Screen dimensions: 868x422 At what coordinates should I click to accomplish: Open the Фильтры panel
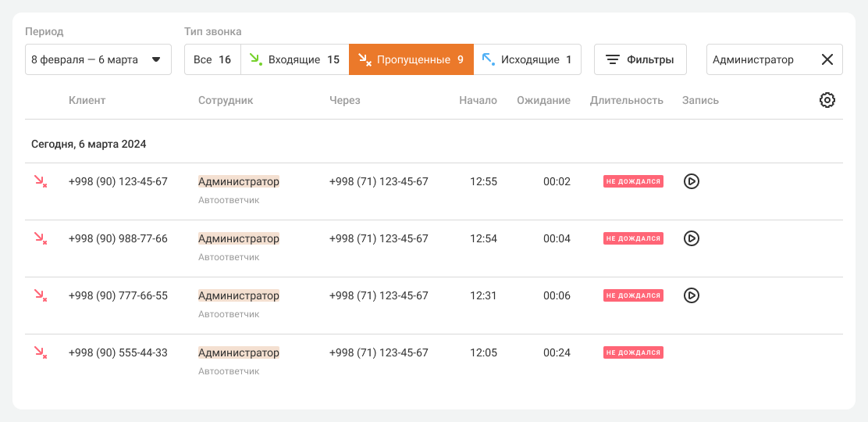coord(640,59)
